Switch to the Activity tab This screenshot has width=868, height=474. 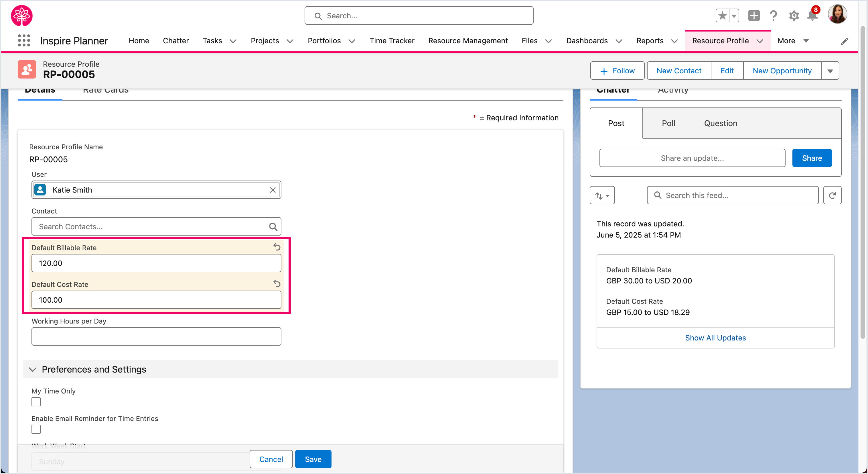pos(673,90)
